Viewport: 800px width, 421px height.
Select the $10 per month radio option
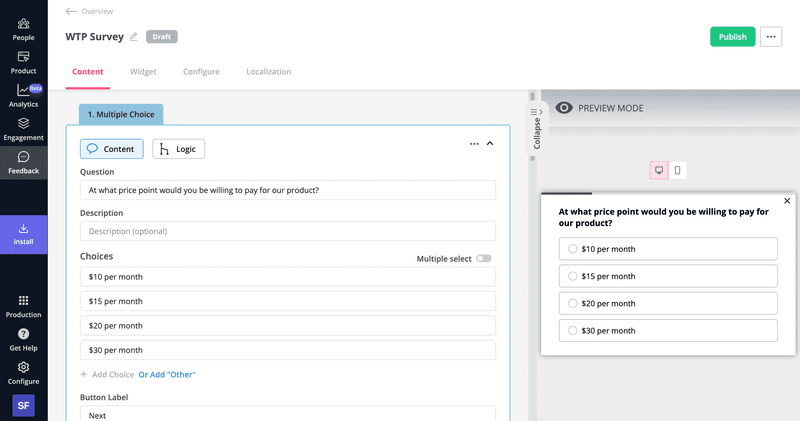tap(572, 249)
